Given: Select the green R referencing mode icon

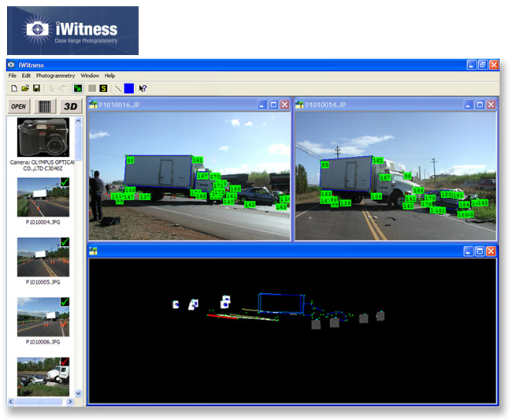Looking at the screenshot, I should (78, 88).
